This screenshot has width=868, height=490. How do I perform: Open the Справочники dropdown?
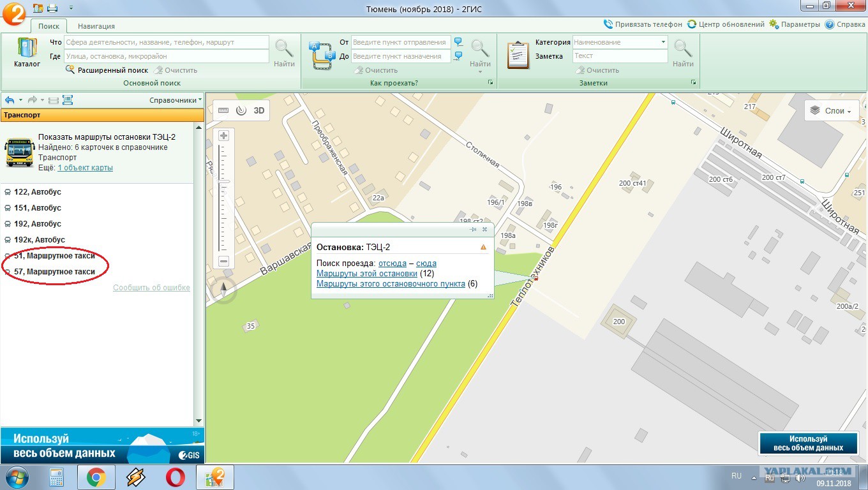pyautogui.click(x=176, y=100)
